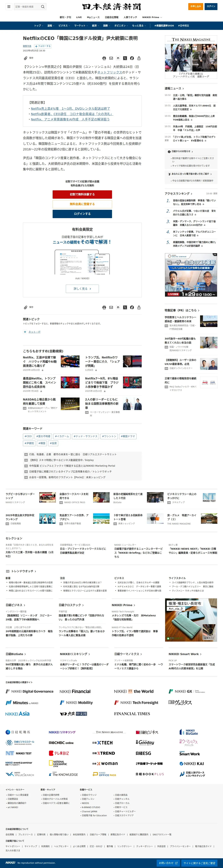Expand the NIKKEI Prime dropdown in header
The width and height of the screenshot is (223, 868).
tap(152, 17)
